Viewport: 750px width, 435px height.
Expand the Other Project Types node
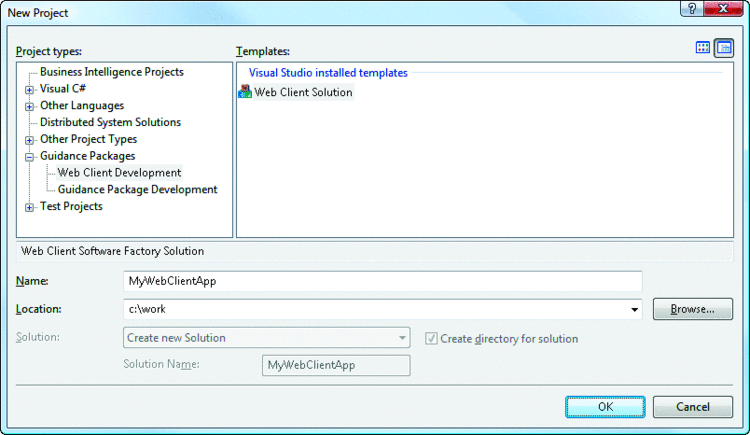click(30, 140)
